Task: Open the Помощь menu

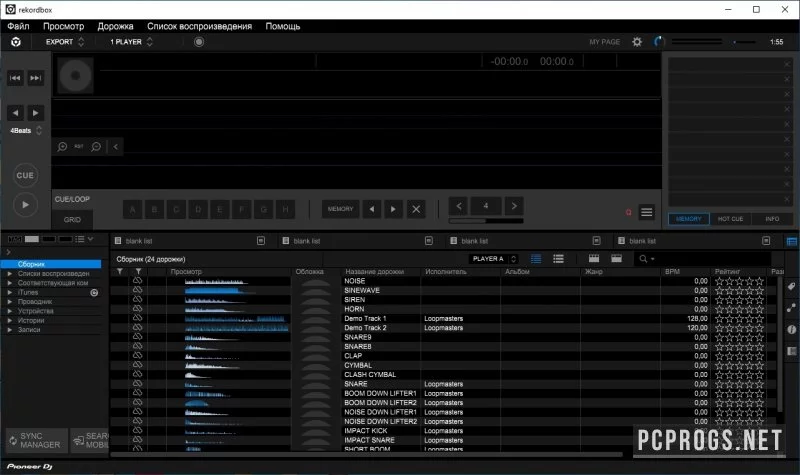Action: tap(283, 27)
